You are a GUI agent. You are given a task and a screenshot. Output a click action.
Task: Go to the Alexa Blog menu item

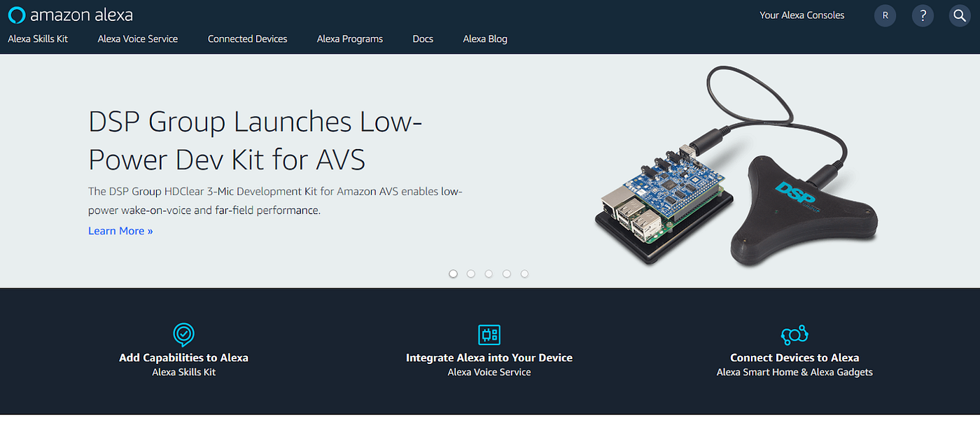click(x=485, y=39)
